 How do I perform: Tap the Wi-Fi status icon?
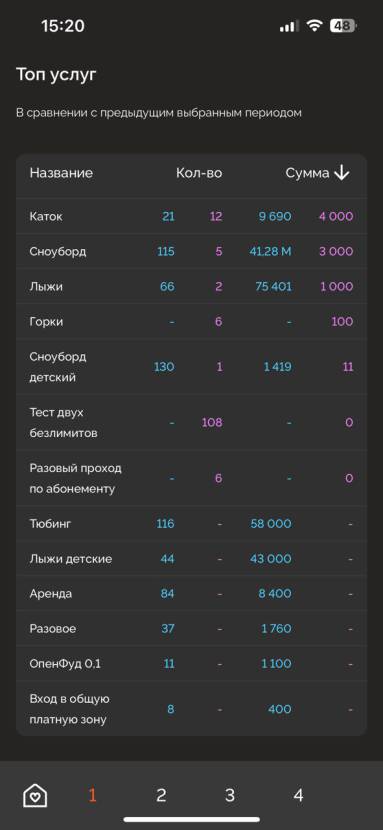click(x=314, y=26)
